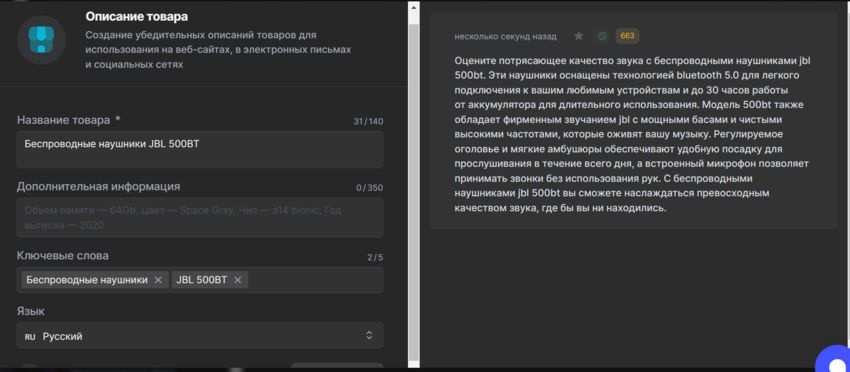Click the Описание товара heading
The image size is (850, 372).
click(137, 17)
